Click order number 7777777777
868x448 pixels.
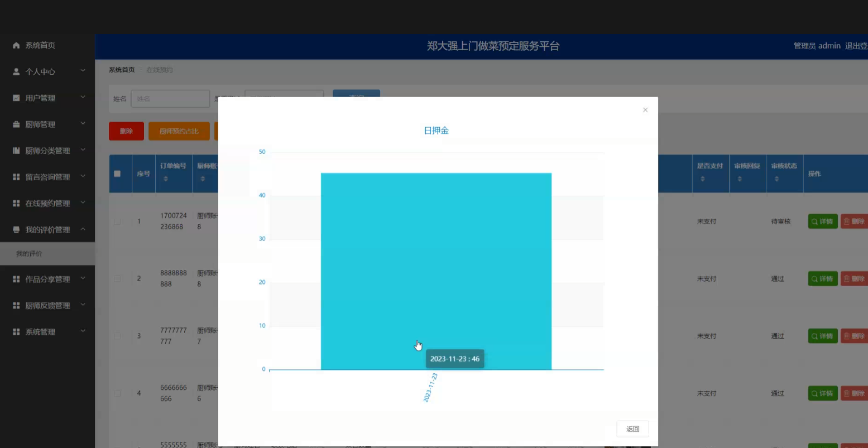(174, 336)
